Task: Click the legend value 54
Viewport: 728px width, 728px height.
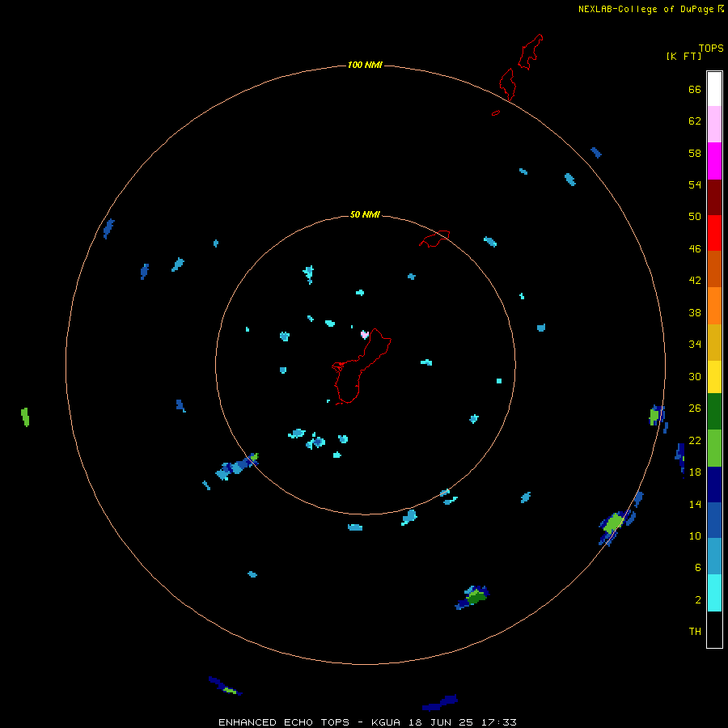Action: point(695,184)
